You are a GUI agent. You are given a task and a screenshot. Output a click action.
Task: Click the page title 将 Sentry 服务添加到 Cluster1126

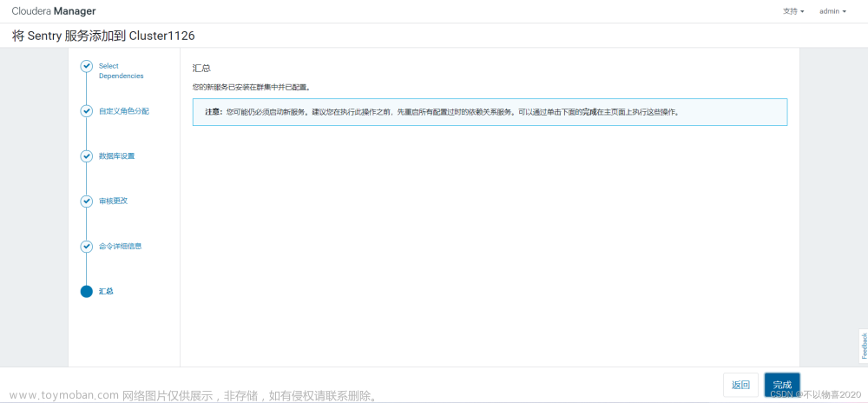click(103, 36)
